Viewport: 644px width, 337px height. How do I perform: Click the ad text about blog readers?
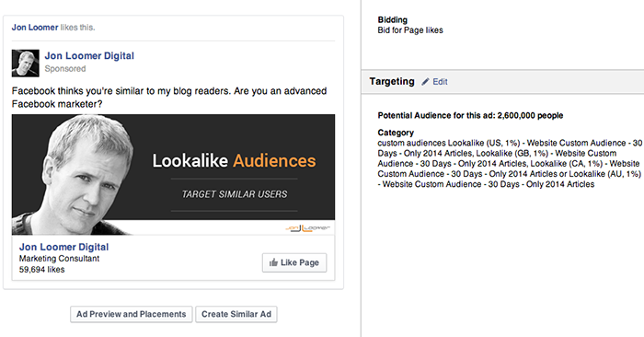(x=169, y=98)
